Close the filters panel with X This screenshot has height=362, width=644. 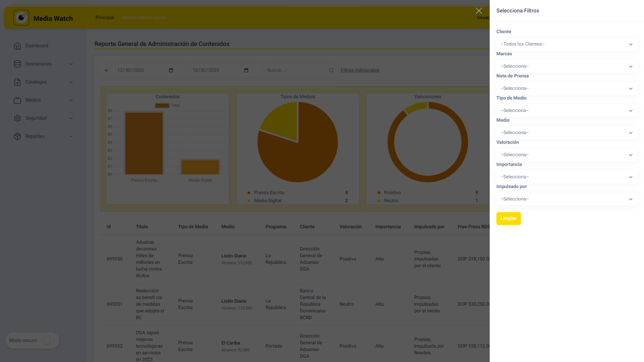479,11
